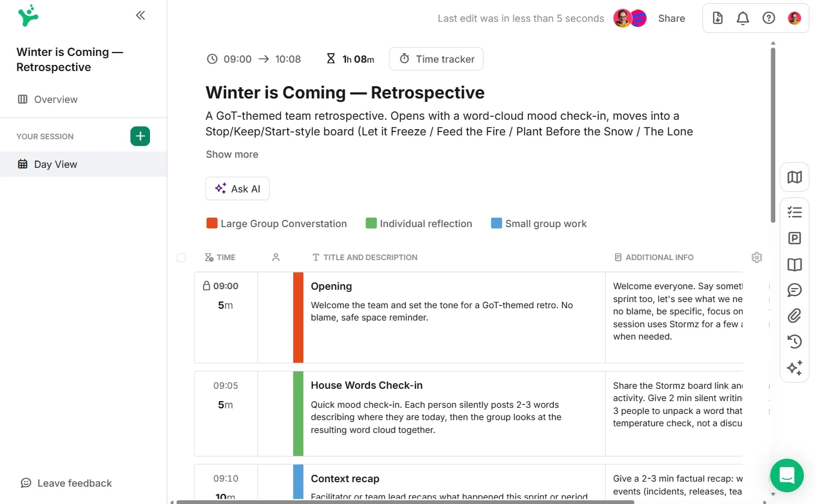Image resolution: width=815 pixels, height=504 pixels.
Task: Edit session start time 09:00 in header
Action: tap(237, 59)
